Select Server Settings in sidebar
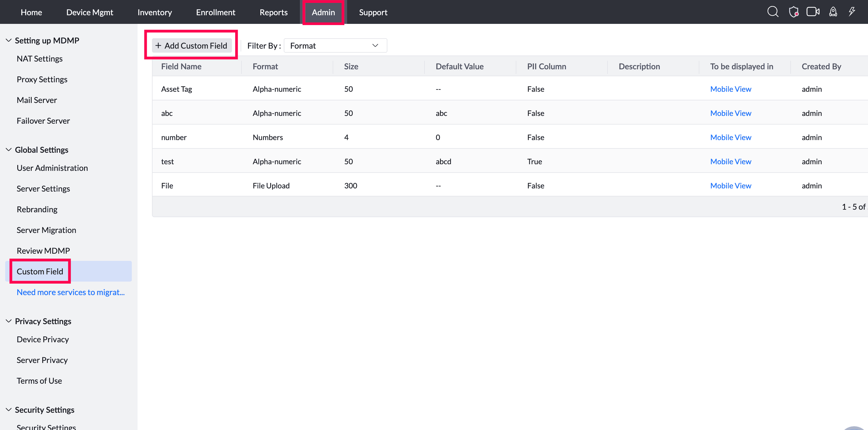Image resolution: width=868 pixels, height=430 pixels. 43,189
